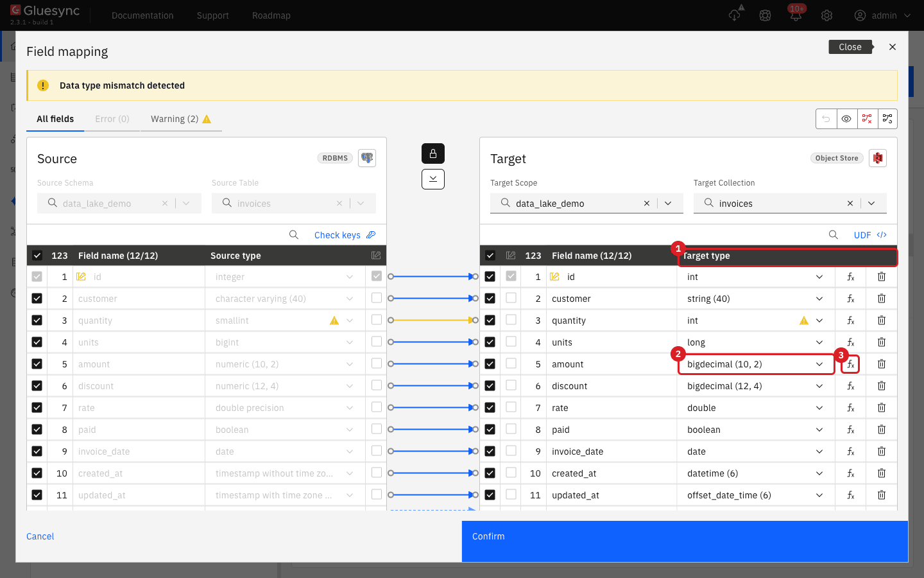Viewport: 924px width, 578px height.
Task: Toggle select-all checkbox in Source header
Action: tap(37, 256)
